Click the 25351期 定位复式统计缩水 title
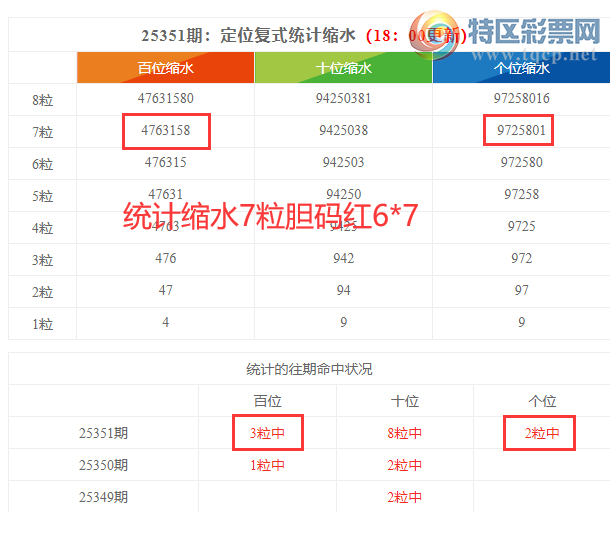The height and width of the screenshot is (550, 610). 248,35
